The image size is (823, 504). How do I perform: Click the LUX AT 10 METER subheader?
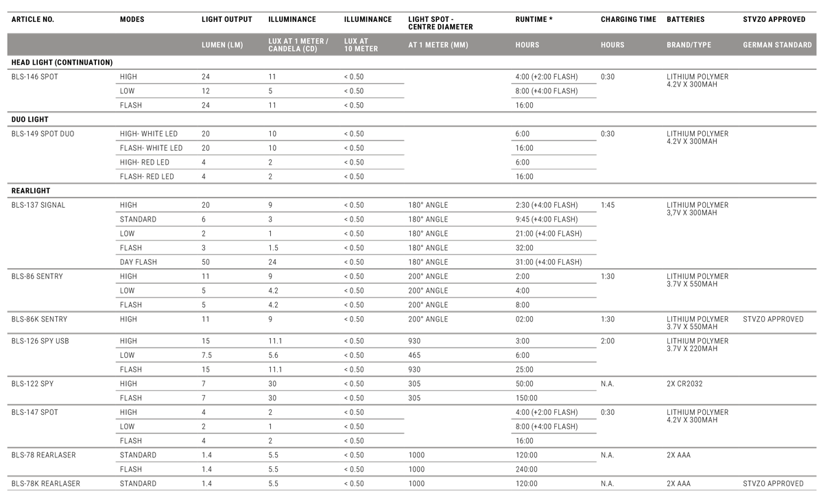[x=361, y=45]
